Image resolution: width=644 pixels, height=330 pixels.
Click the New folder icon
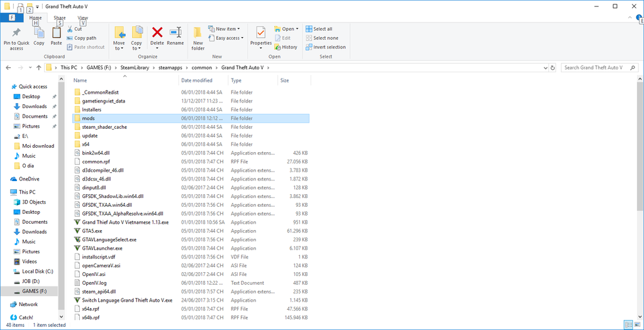[x=197, y=33]
